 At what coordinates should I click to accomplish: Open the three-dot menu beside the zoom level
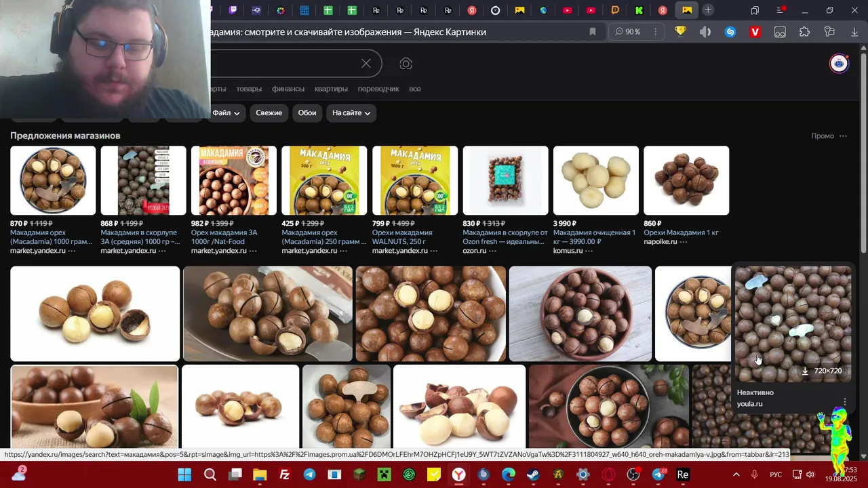click(x=655, y=32)
